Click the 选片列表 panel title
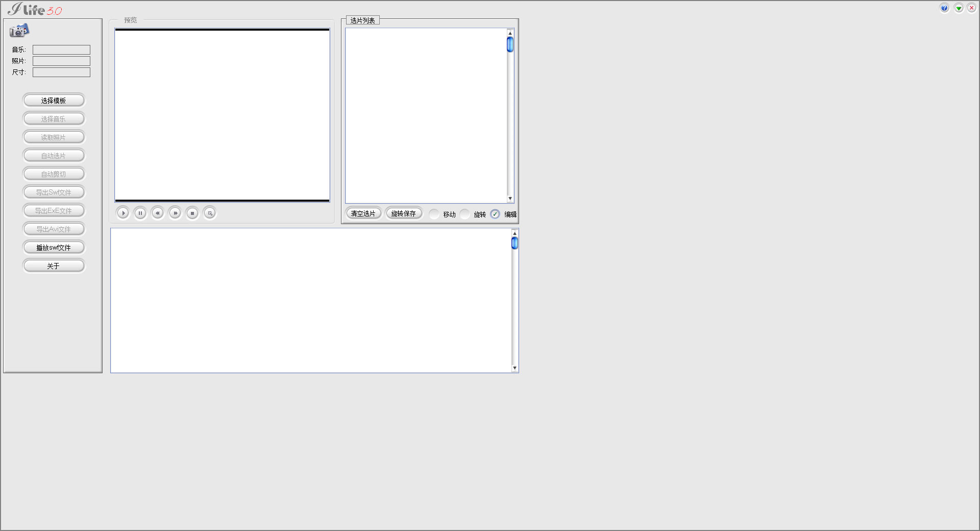980x531 pixels. click(x=362, y=20)
